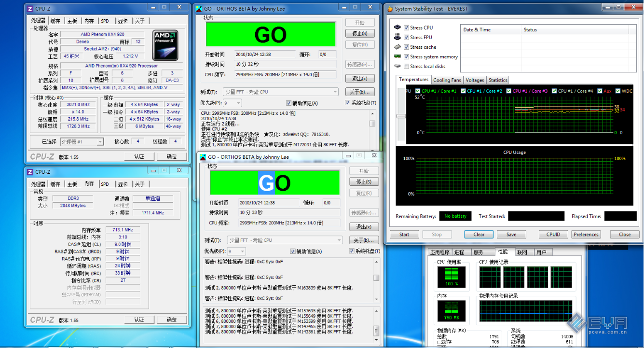Click the 核心电压 1.212 V value

click(130, 56)
